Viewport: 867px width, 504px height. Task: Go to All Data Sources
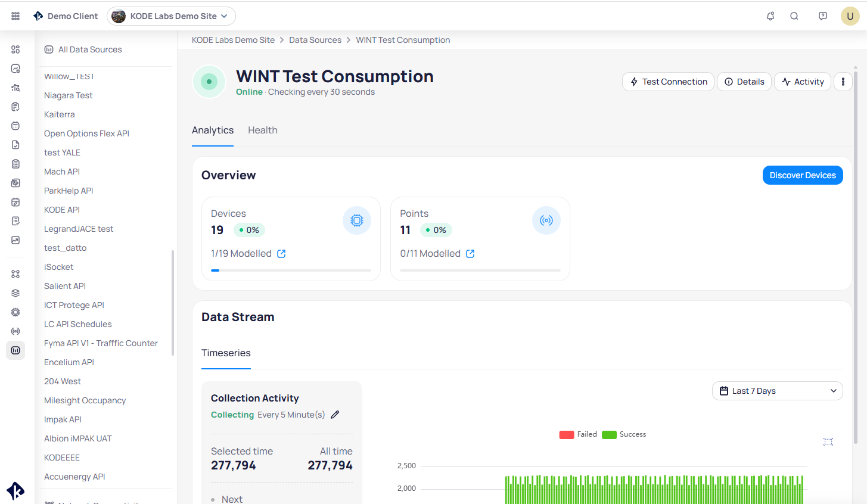click(x=83, y=49)
